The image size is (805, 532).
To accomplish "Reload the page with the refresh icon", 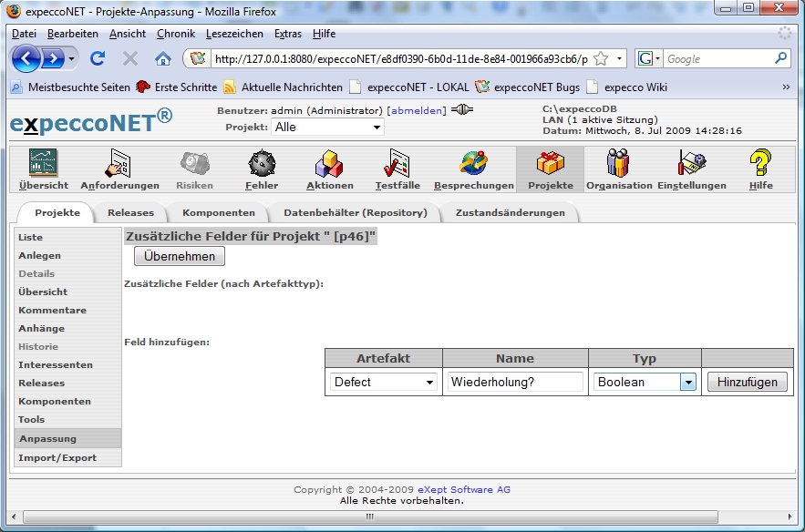I will click(98, 58).
